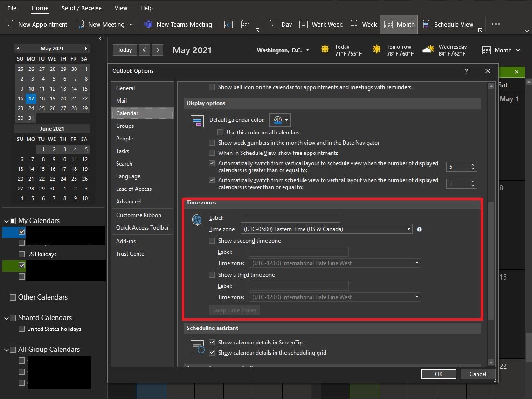532x399 pixels.
Task: Open the primary Time zone dropdown
Action: click(408, 229)
